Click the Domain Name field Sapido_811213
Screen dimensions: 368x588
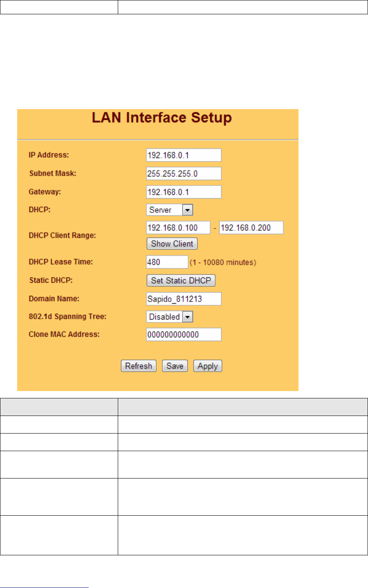184,299
